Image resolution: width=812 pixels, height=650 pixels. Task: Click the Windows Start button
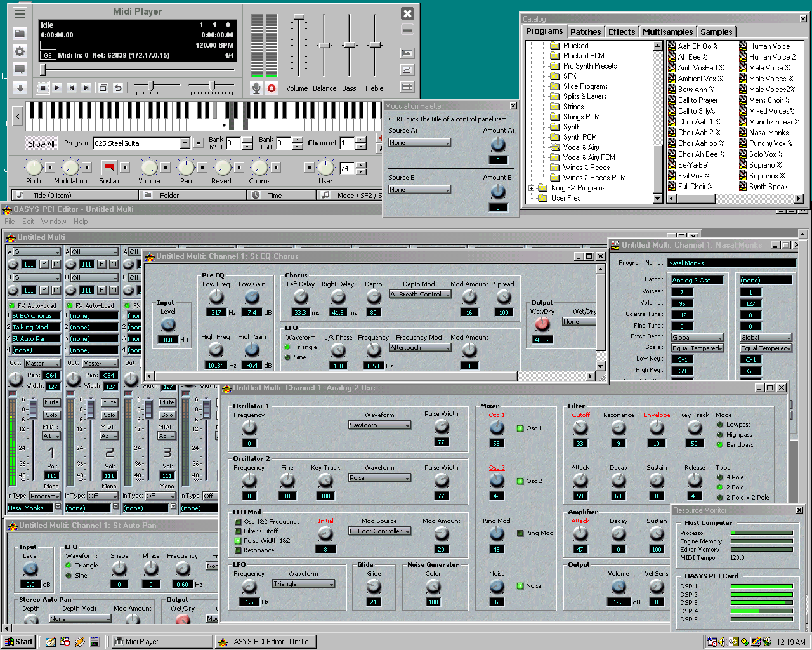[x=18, y=642]
